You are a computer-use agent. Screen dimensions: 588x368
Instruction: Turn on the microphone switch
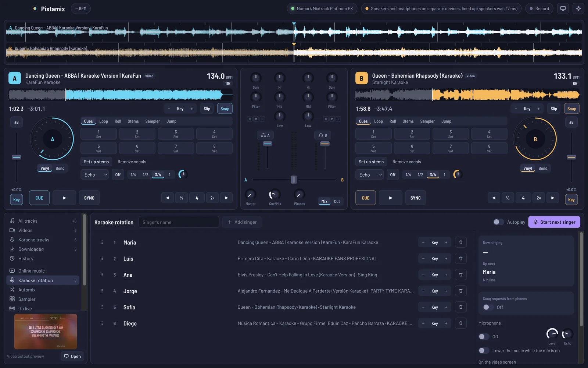point(484,337)
